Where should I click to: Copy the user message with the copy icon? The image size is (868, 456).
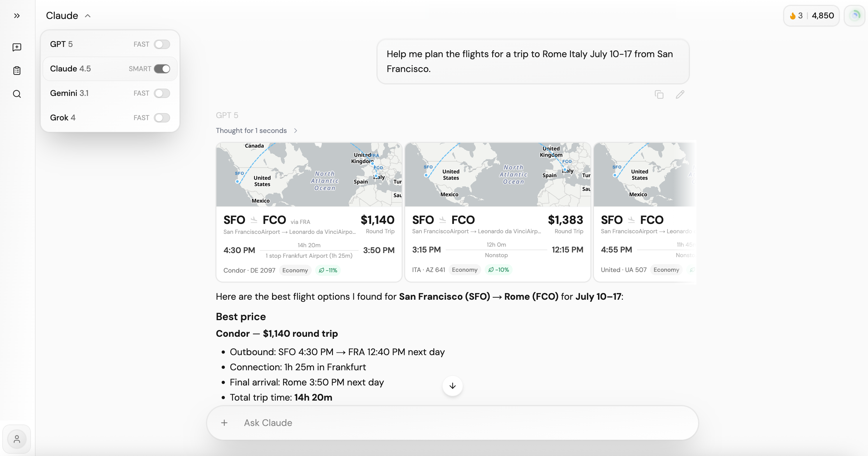click(x=659, y=94)
